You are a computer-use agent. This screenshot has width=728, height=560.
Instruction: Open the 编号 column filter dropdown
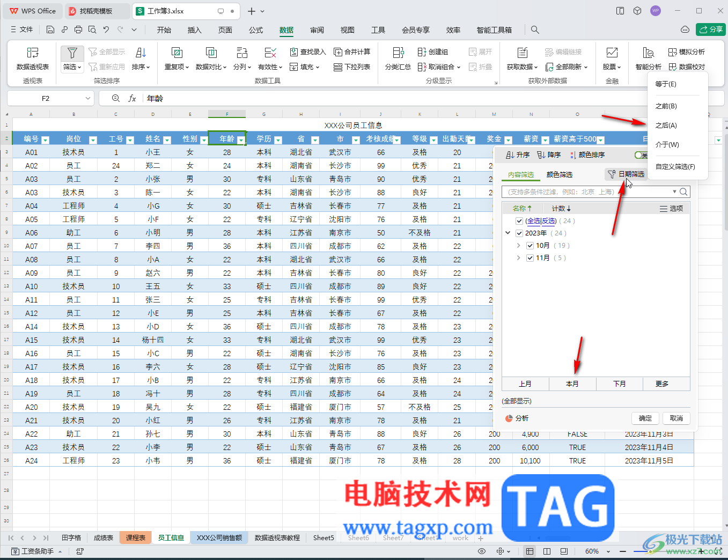tap(45, 140)
